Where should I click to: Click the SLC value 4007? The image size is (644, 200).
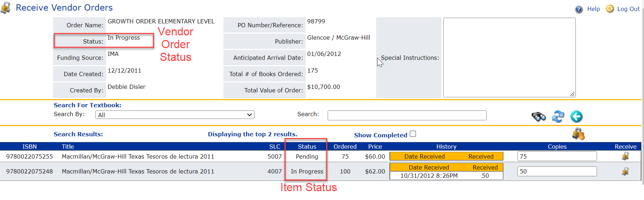[x=275, y=171]
